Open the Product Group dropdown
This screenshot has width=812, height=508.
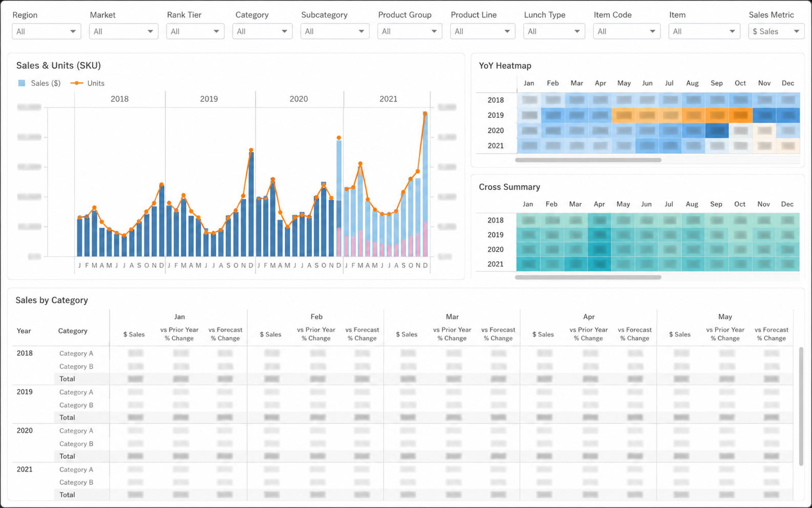410,31
